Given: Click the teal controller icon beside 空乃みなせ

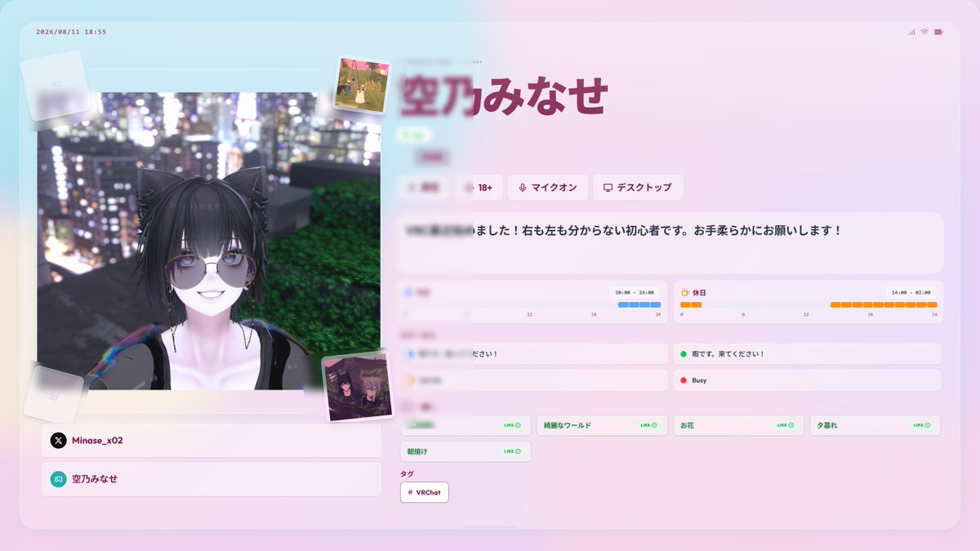Looking at the screenshot, I should click(x=59, y=479).
